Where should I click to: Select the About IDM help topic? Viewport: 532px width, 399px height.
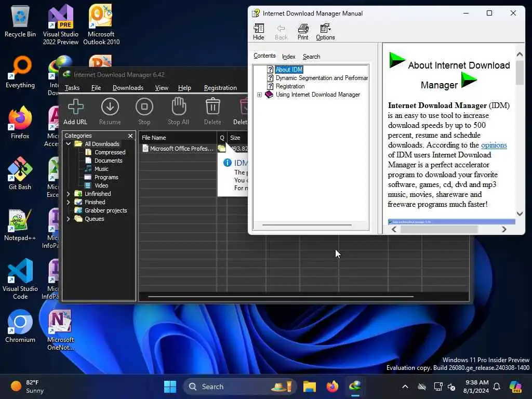289,70
